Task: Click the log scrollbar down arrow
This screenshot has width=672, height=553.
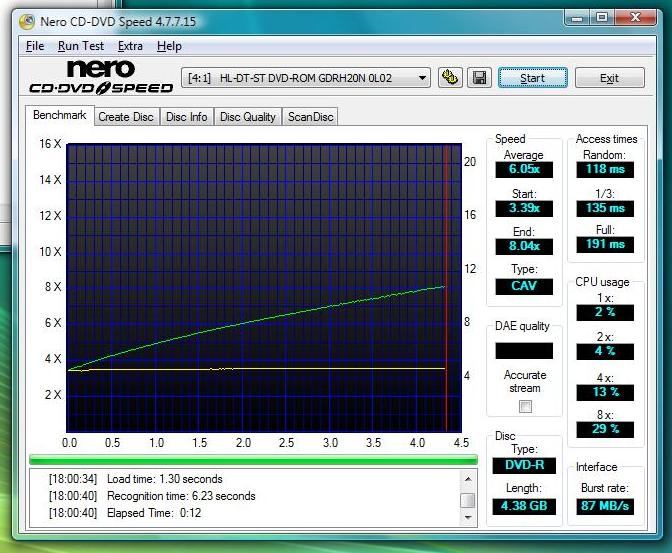Action: (468, 517)
